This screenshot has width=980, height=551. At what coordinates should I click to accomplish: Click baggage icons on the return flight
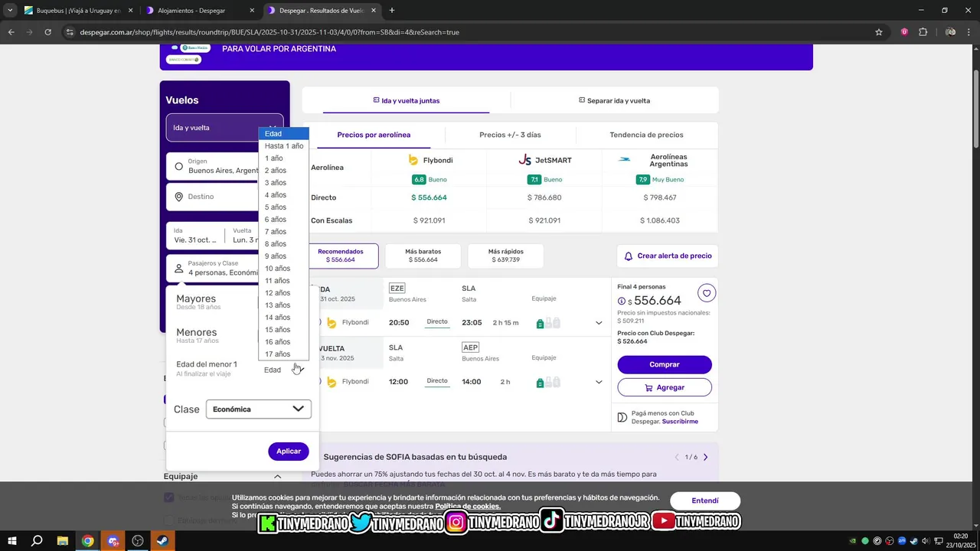tap(548, 382)
